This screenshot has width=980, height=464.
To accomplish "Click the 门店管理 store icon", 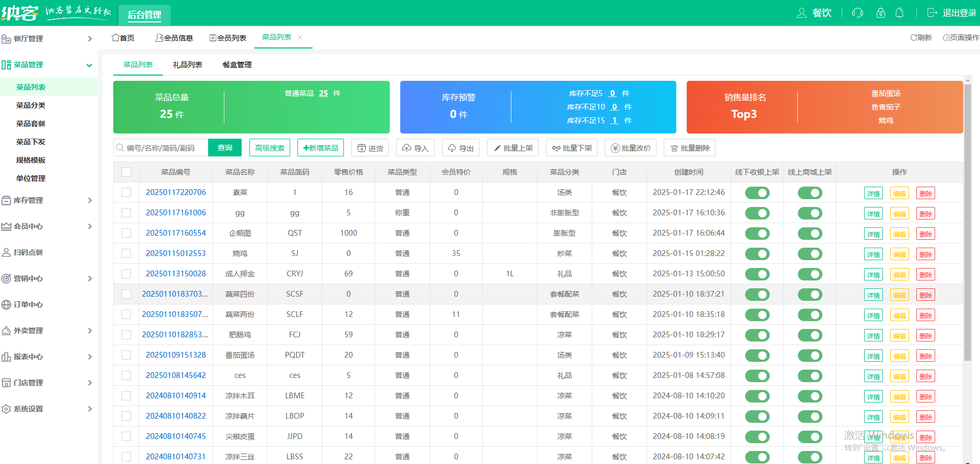I will point(6,383).
